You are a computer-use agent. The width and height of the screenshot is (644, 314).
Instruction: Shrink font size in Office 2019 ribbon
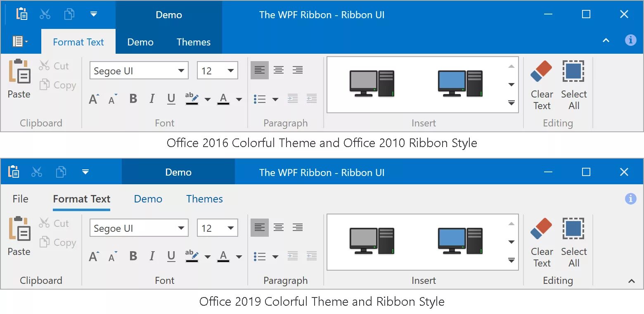point(112,257)
